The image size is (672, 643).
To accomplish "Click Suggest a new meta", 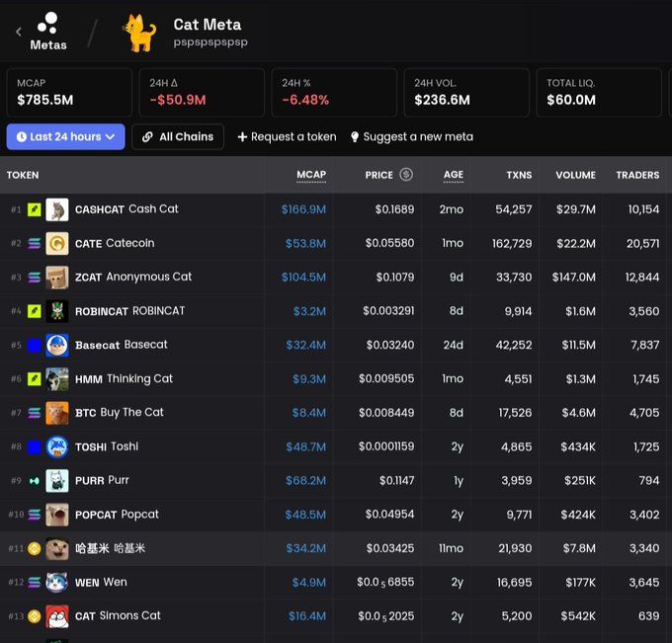I will coord(412,136).
